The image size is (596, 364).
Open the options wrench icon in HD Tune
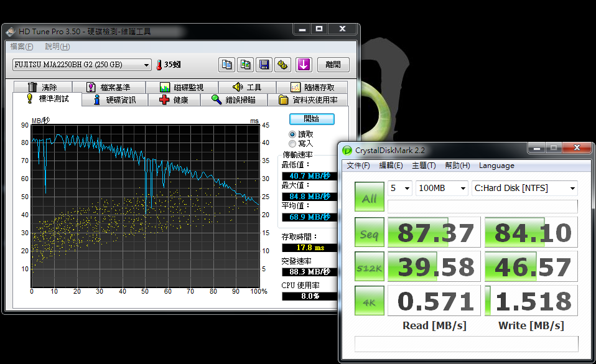pos(283,65)
